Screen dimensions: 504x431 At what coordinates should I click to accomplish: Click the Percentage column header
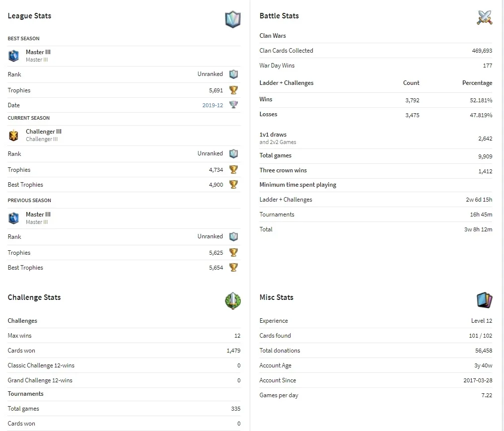(477, 83)
